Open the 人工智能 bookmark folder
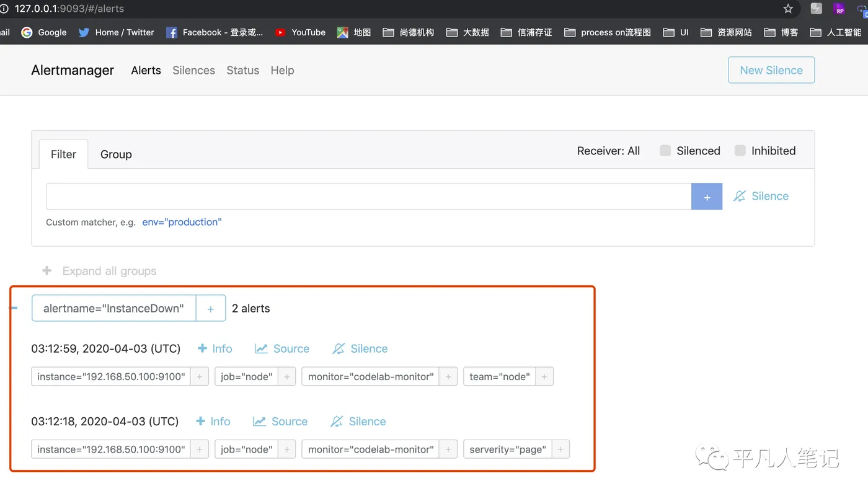The width and height of the screenshot is (868, 496). pyautogui.click(x=836, y=32)
